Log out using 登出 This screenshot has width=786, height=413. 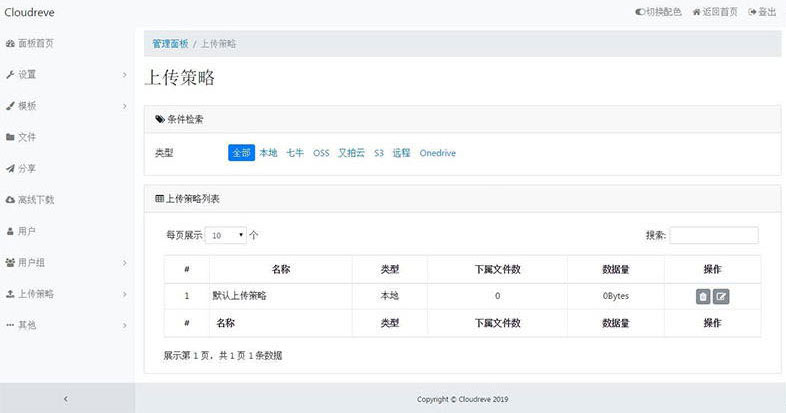point(762,12)
